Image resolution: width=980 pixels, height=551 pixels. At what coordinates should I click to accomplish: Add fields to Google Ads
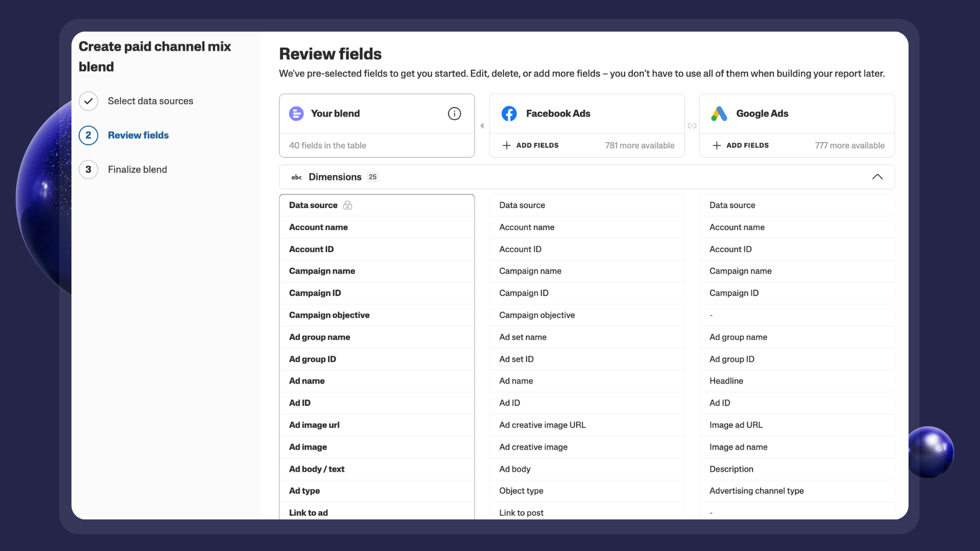click(x=741, y=145)
